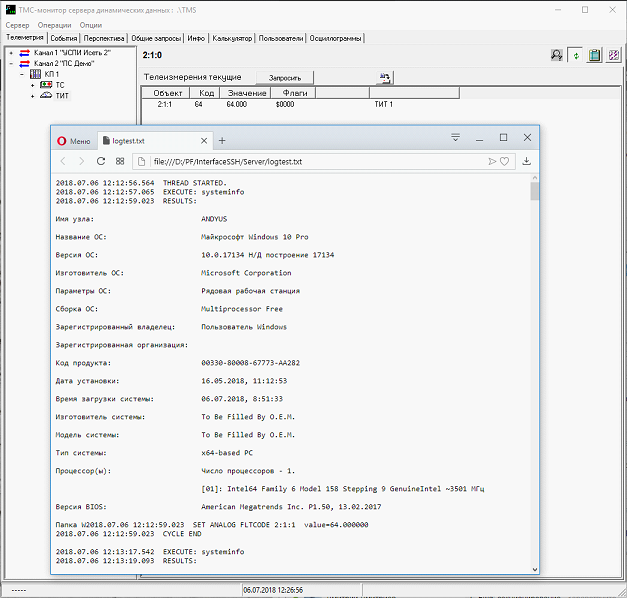Screen dimensions: 627x598
Task: Select the ТИТ tree item
Action: coord(62,97)
